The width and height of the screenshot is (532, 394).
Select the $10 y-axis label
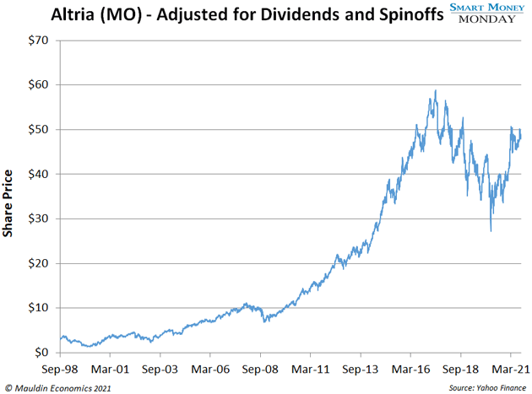(38, 308)
